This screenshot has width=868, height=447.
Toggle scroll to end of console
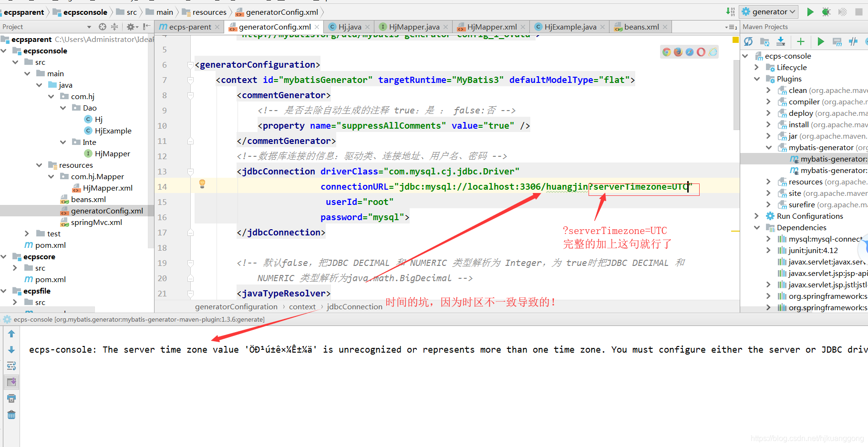pos(11,382)
